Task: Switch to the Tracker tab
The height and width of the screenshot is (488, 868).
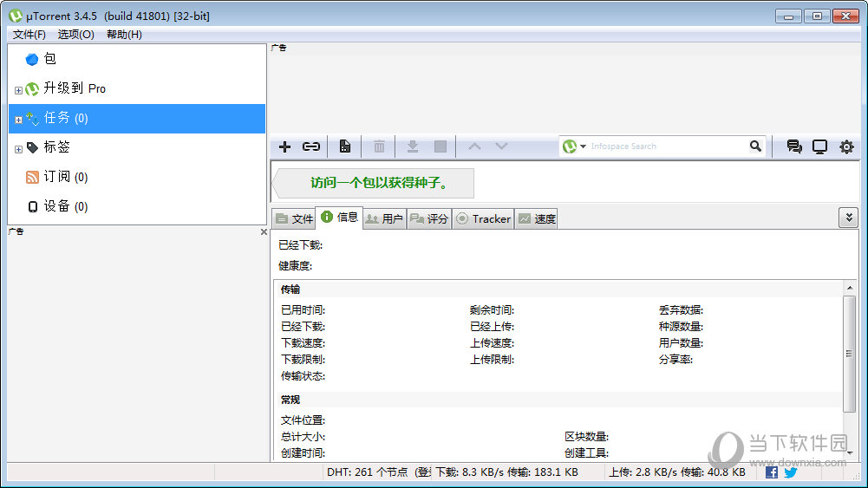Action: (x=483, y=219)
